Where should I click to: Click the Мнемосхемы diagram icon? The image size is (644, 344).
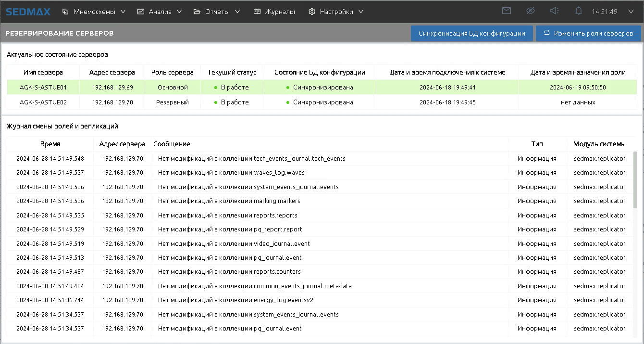[65, 12]
